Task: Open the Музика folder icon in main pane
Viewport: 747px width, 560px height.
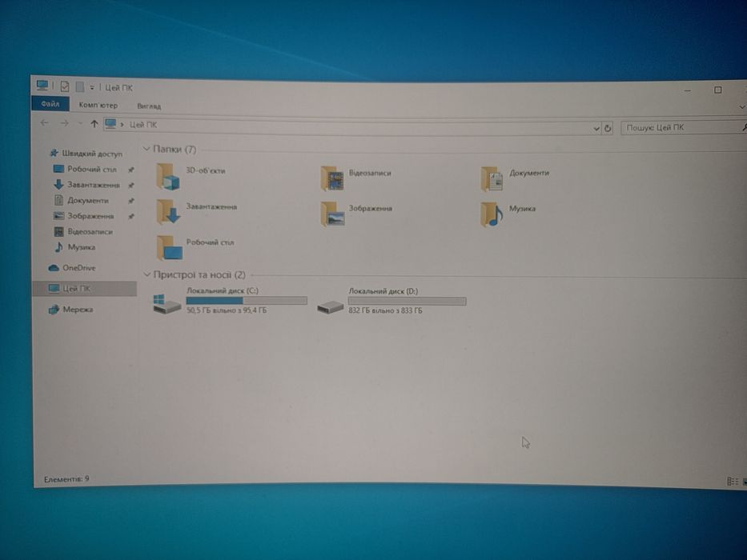Action: [x=492, y=214]
